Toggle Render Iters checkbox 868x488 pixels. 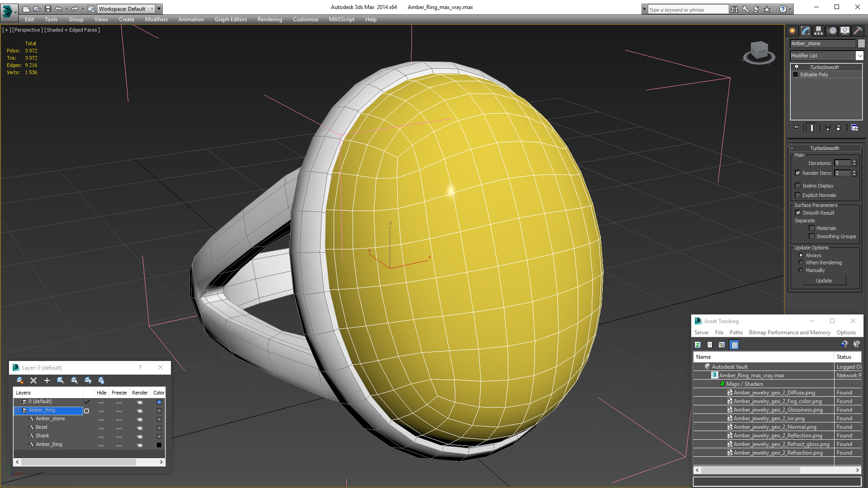[798, 173]
